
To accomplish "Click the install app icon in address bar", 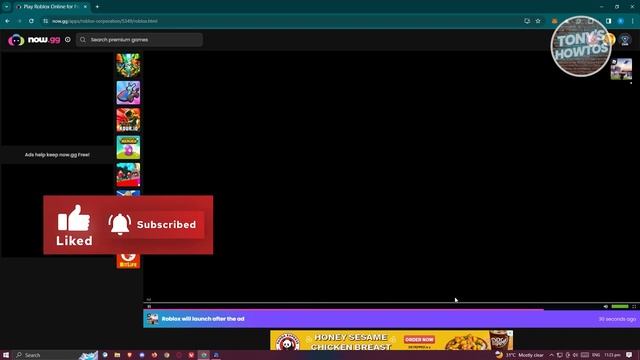I will [527, 21].
